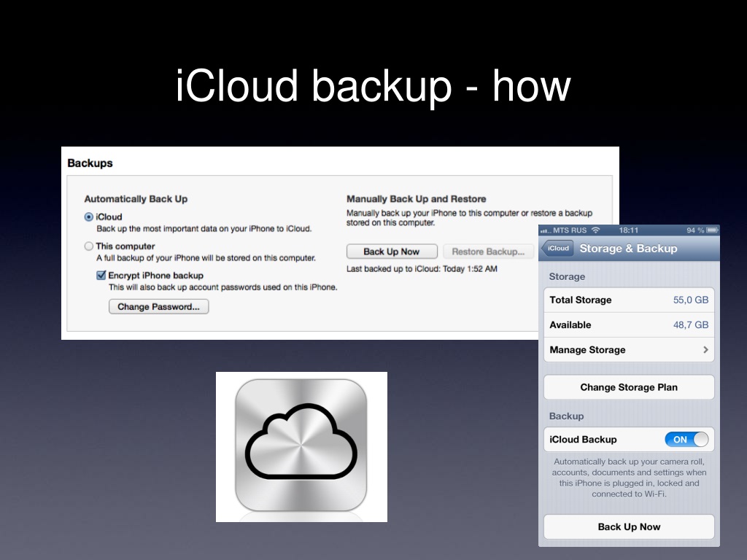Viewport: 747px width, 560px height.
Task: Click the disabled Restore Backup button
Action: click(x=488, y=252)
